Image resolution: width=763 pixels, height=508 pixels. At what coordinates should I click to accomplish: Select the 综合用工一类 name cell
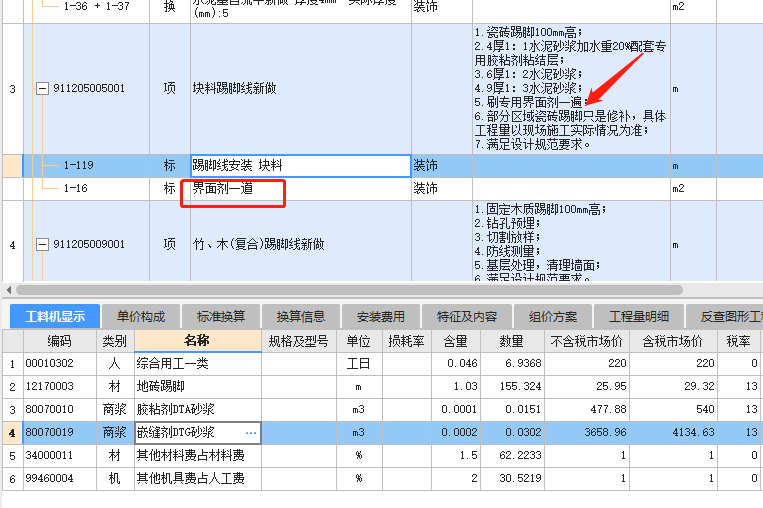point(198,363)
